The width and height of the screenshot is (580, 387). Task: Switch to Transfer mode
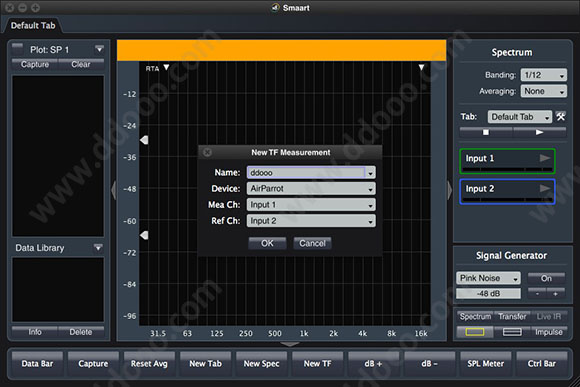[512, 316]
